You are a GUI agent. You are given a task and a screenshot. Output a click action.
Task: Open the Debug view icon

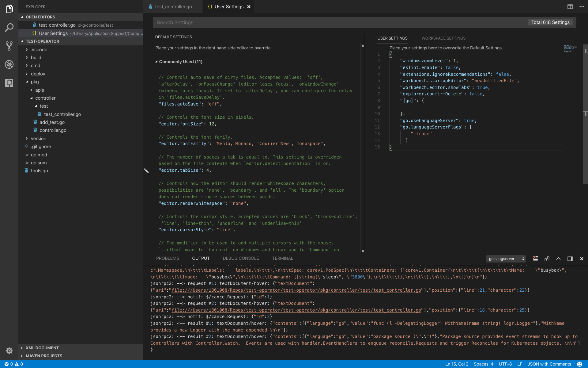(x=9, y=64)
